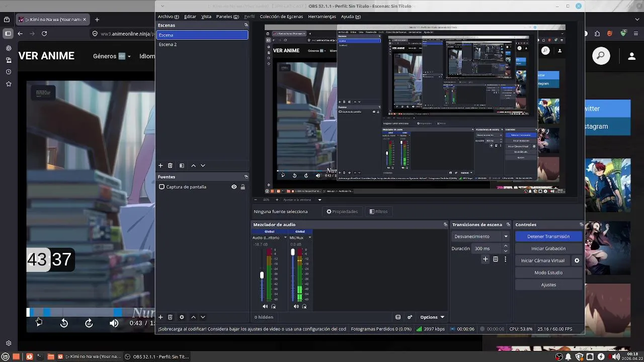
Task: Toggle monitoring for Audio del escritorio
Action: click(274, 307)
